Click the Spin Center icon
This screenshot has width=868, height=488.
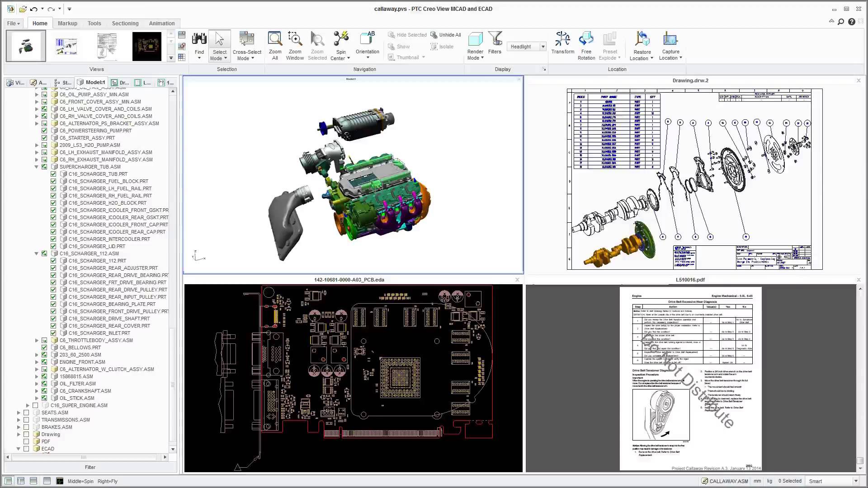(340, 39)
